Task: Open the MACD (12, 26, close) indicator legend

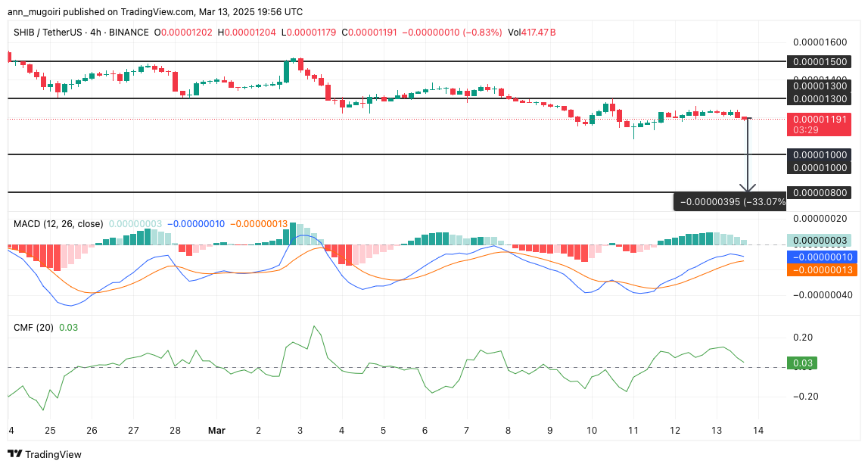Action: click(x=58, y=224)
